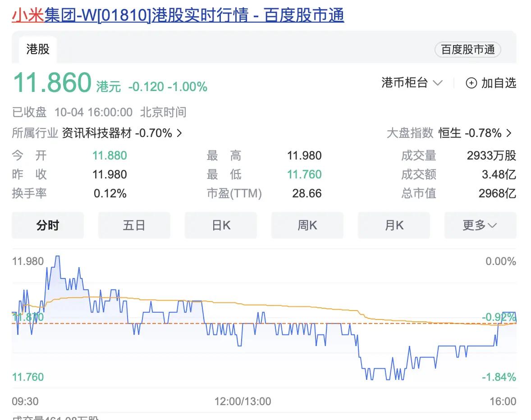The width and height of the screenshot is (531, 420).
Task: Open the 小米集团-W[01810] title link
Action: [x=178, y=15]
